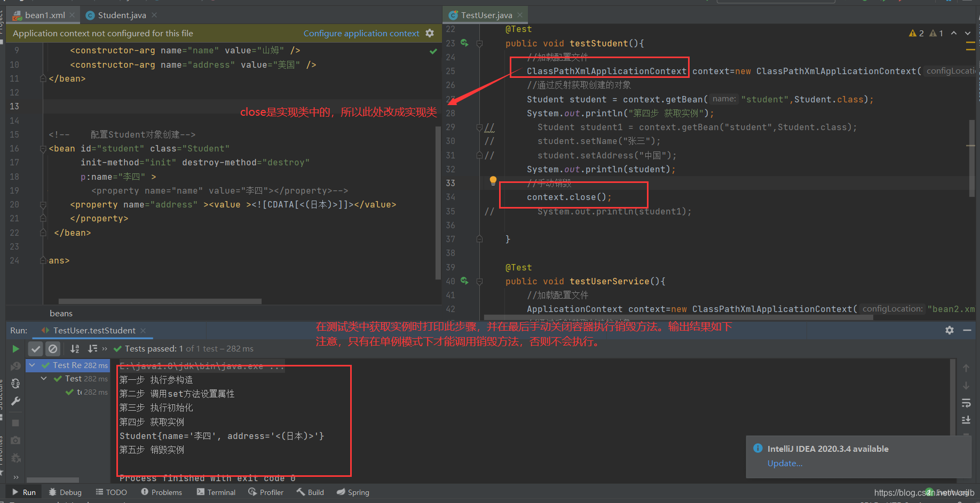Click the beans breadcrumb in XML editor

pyautogui.click(x=61, y=313)
